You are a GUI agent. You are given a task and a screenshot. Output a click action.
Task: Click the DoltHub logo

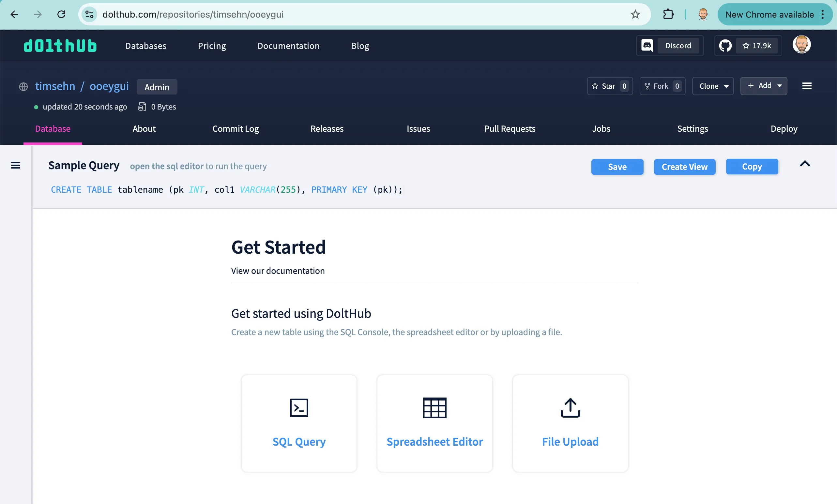point(60,46)
